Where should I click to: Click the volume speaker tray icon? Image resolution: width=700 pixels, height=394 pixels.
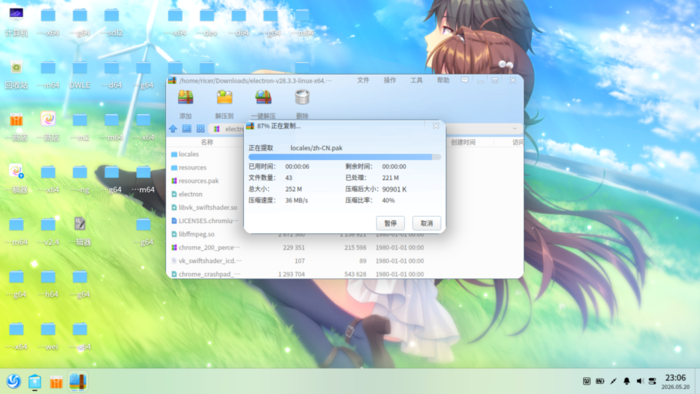[x=639, y=381]
